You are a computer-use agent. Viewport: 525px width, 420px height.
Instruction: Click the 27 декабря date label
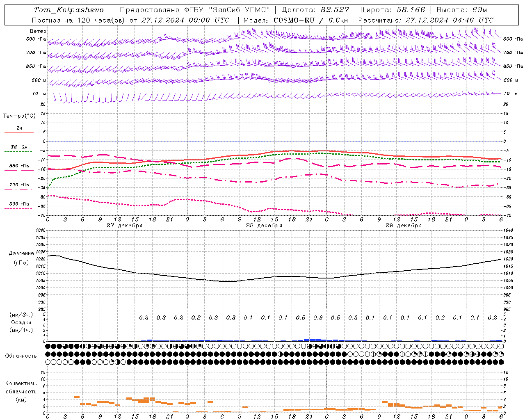pos(125,226)
